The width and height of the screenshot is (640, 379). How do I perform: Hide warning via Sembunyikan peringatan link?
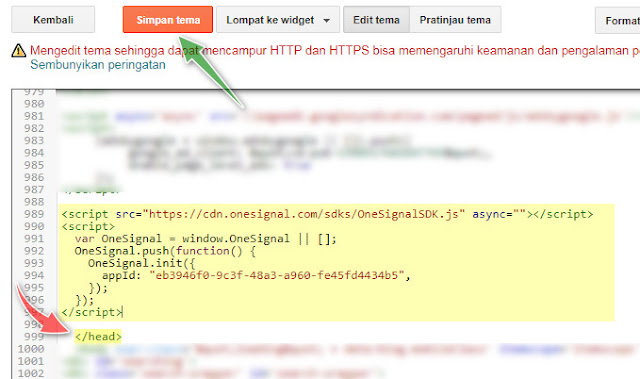[x=98, y=65]
